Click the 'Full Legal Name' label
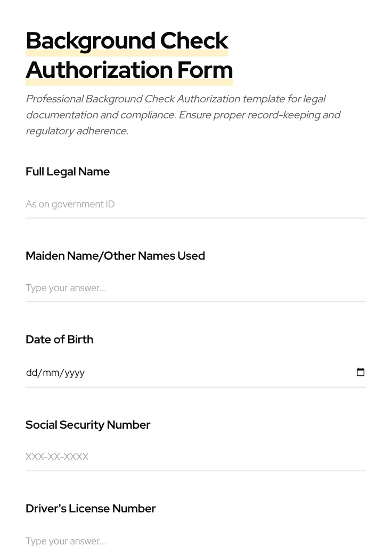The height and width of the screenshot is (546, 392). click(68, 172)
